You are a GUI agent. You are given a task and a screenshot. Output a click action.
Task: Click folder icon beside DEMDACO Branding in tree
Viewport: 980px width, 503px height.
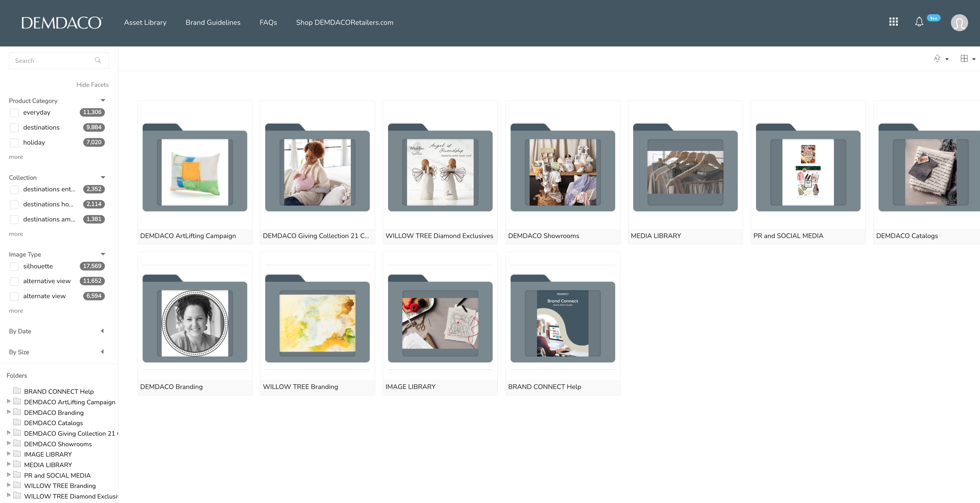(x=17, y=412)
